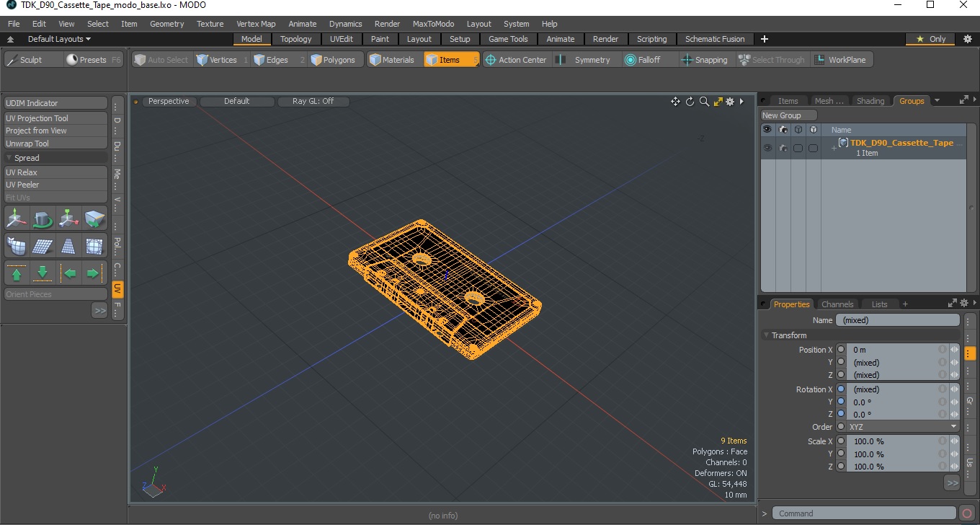980x525 pixels.
Task: Maximize viewport using the orange expand icon
Action: point(718,102)
